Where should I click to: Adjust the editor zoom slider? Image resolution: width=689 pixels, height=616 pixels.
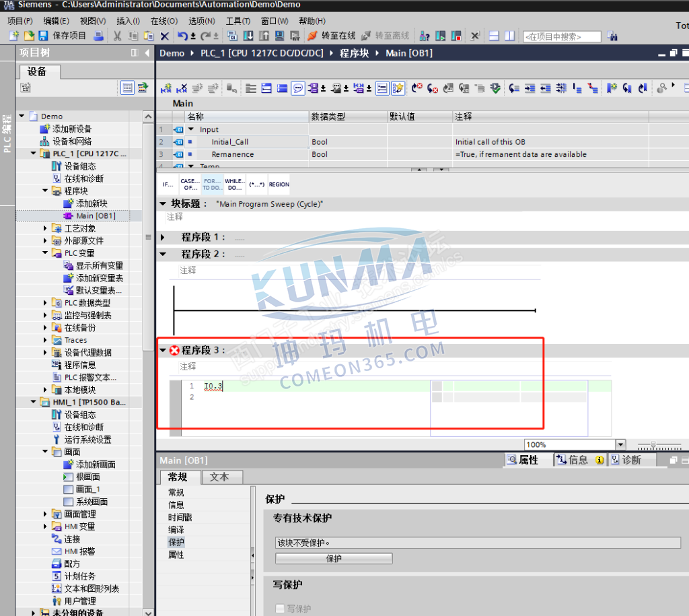pyautogui.click(x=653, y=446)
